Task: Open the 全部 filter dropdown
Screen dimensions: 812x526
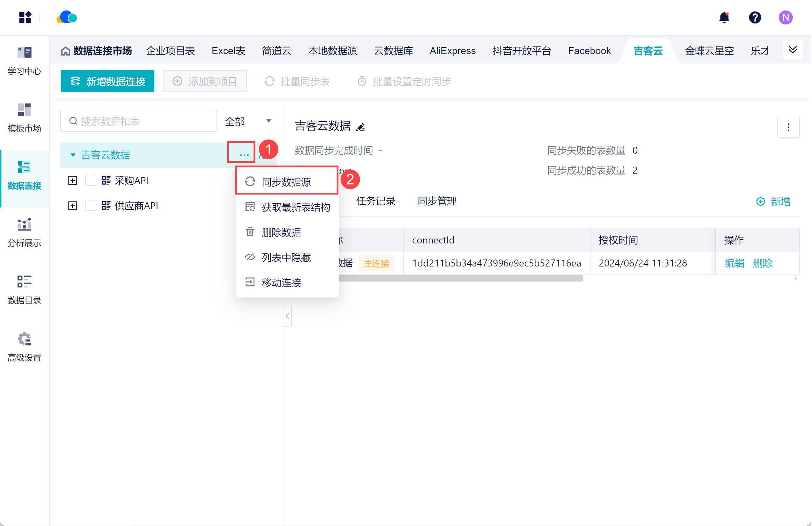Action: click(248, 121)
